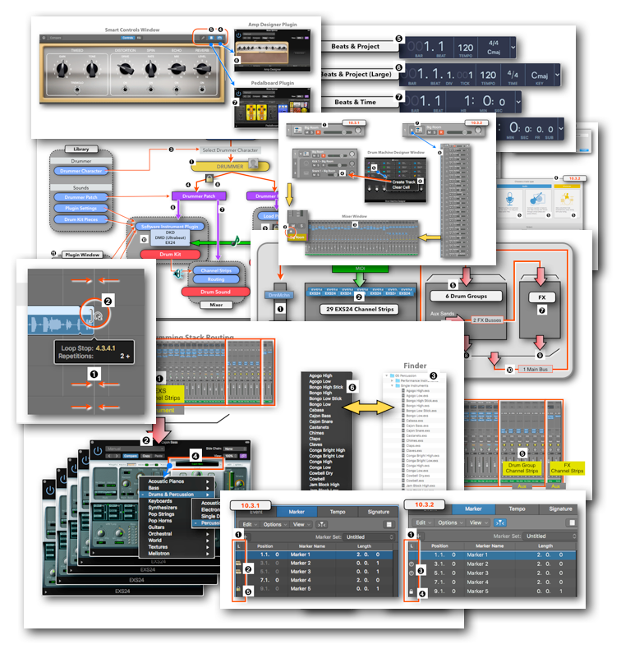Click the plus add-marker icon in 10.3.1 list

246,536
